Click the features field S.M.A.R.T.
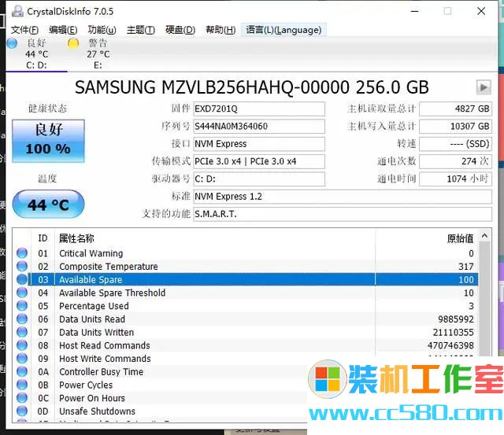 click(x=343, y=214)
